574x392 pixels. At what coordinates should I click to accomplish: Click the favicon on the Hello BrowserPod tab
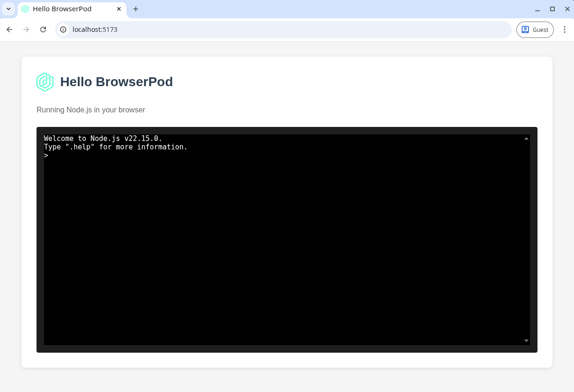(25, 8)
